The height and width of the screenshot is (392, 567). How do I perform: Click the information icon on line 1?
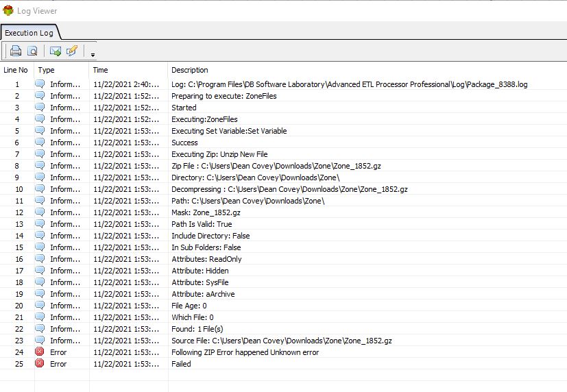point(40,84)
